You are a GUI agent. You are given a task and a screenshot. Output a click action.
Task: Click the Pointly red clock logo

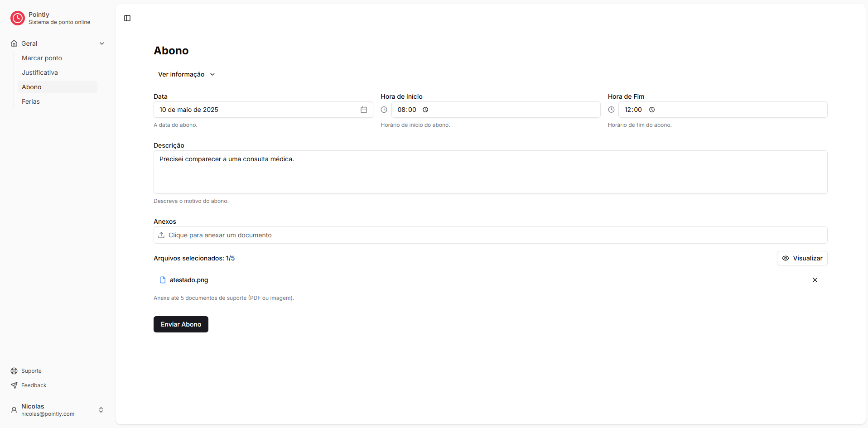[x=18, y=18]
